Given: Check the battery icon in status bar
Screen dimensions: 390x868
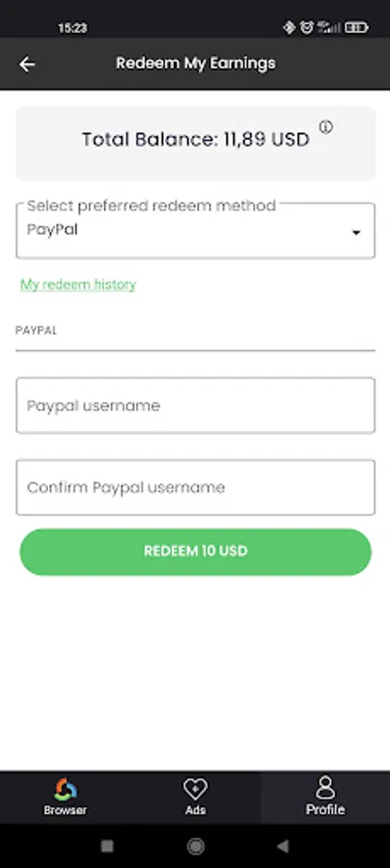Looking at the screenshot, I should pos(357,27).
